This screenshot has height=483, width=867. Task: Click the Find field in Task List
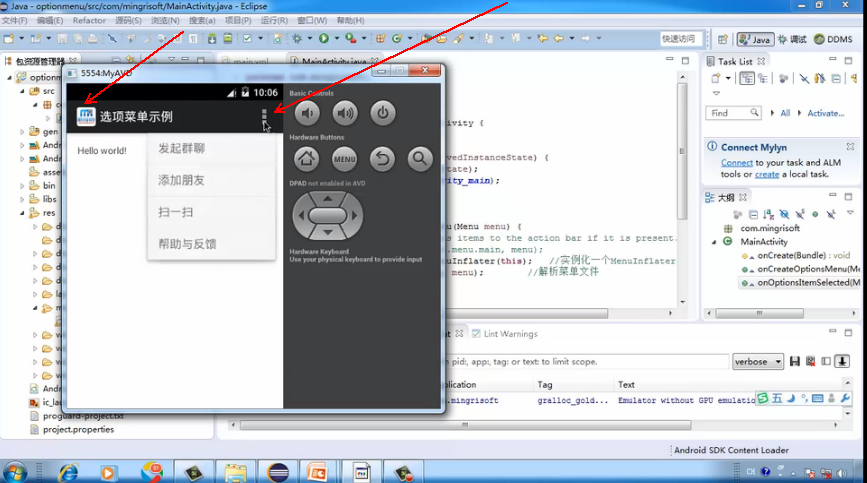733,113
